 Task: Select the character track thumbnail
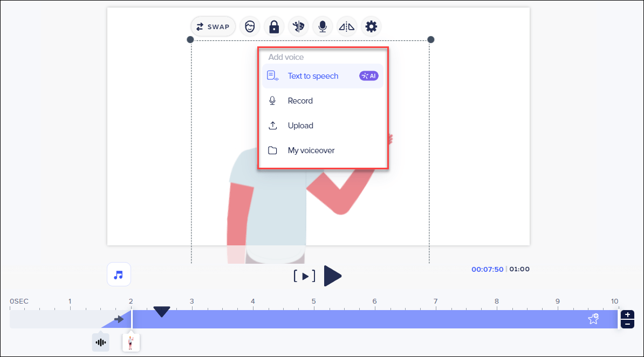click(131, 342)
